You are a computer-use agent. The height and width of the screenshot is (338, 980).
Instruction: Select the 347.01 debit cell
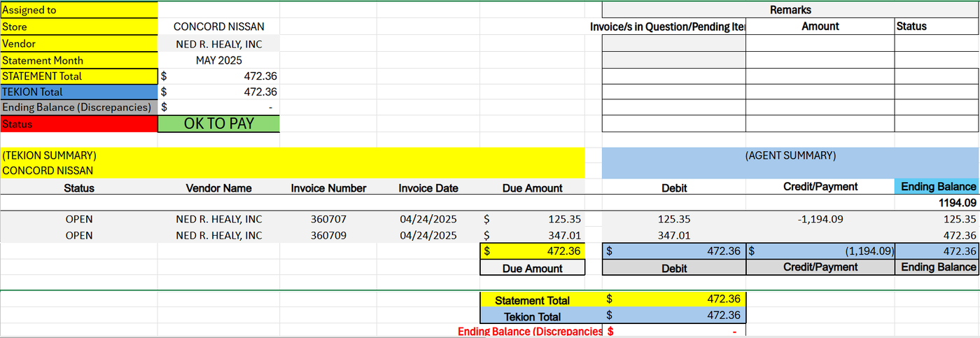674,235
